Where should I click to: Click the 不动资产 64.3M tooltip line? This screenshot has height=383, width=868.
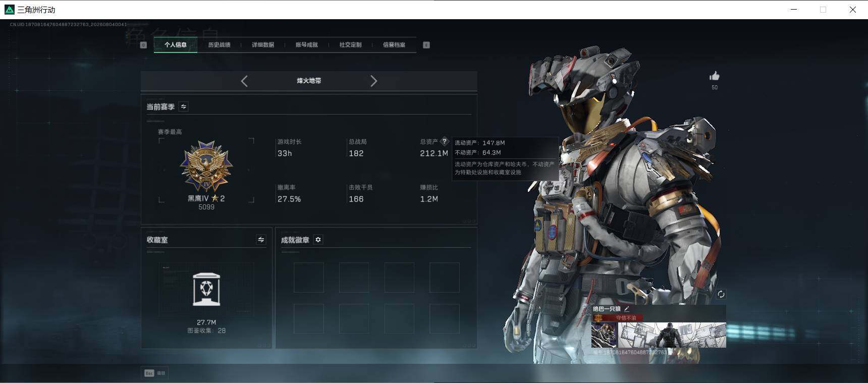(x=478, y=152)
